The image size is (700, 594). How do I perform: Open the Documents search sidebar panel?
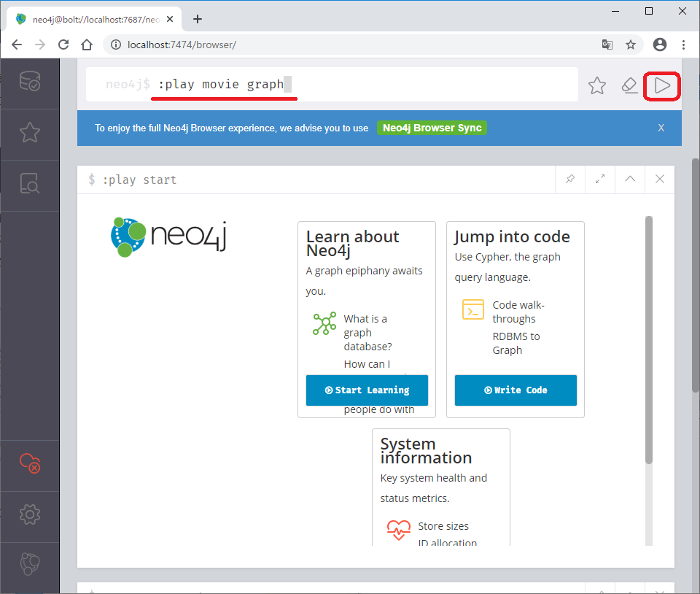(x=30, y=183)
